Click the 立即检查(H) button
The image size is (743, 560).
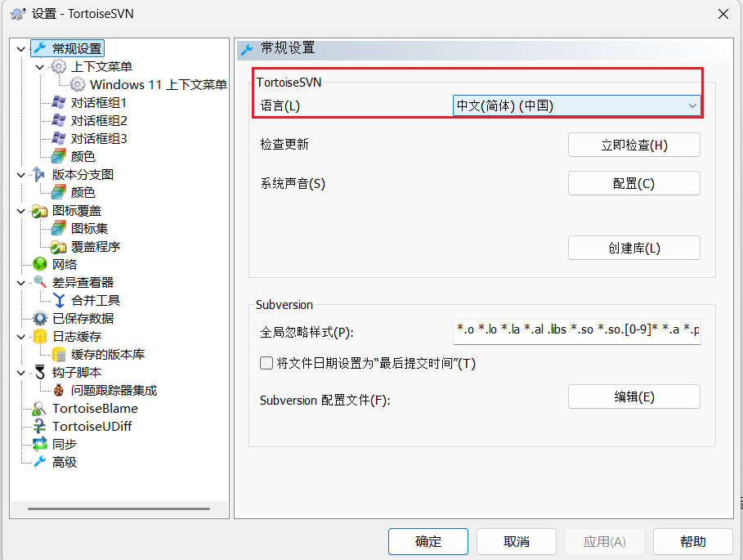634,145
